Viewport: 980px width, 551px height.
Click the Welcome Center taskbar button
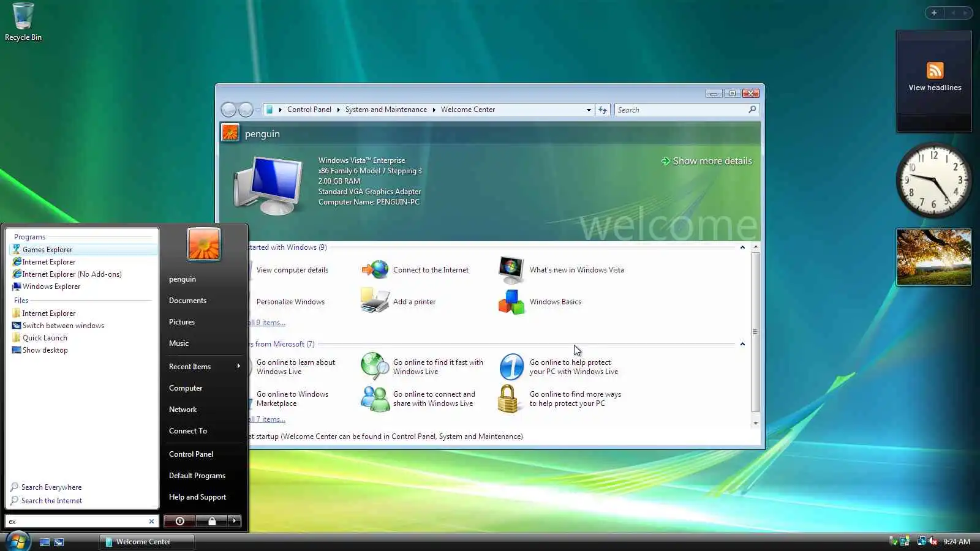(x=147, y=542)
